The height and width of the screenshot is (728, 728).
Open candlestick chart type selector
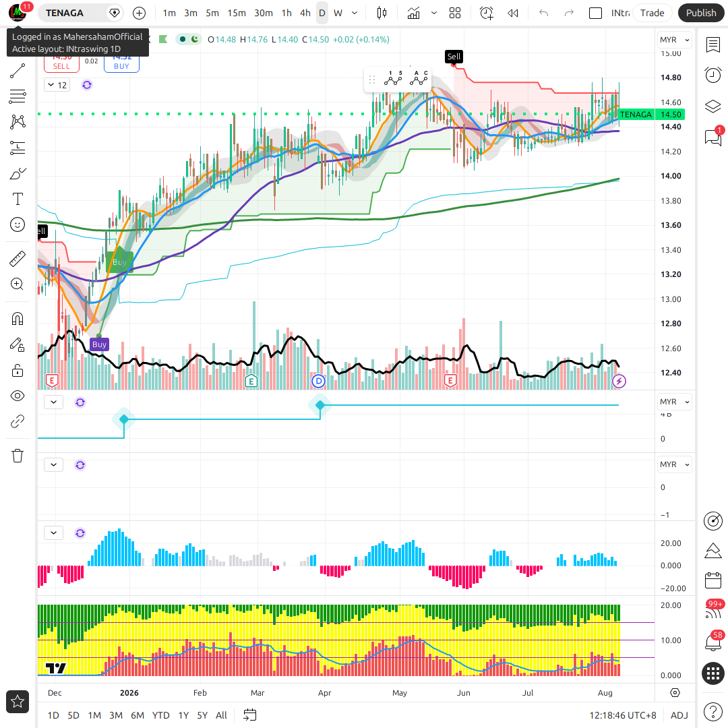tap(382, 13)
